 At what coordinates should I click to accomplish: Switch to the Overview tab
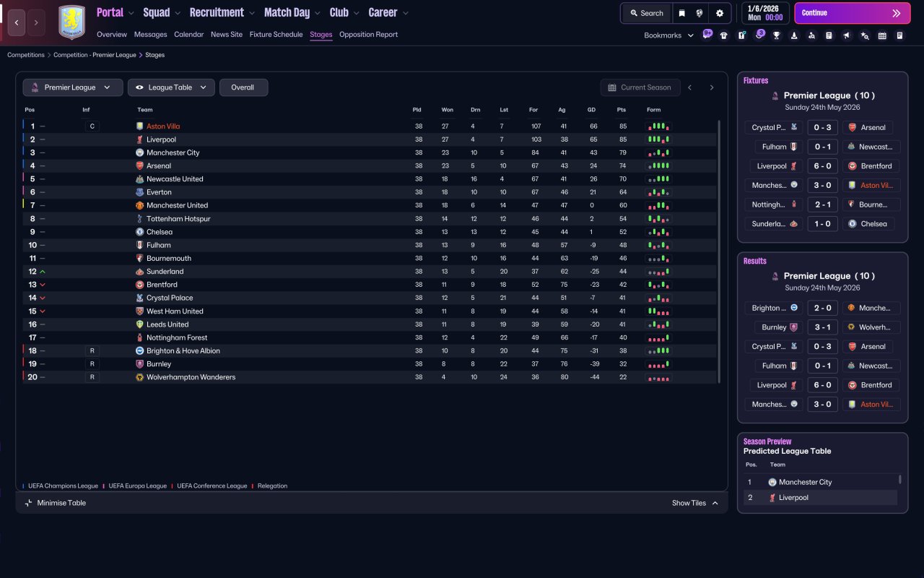click(112, 35)
